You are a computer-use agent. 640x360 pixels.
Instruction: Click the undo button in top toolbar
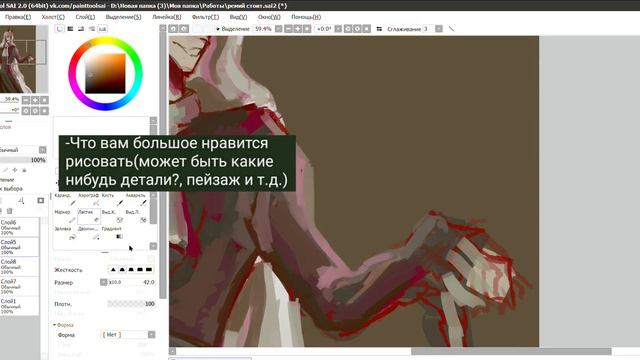(x=173, y=29)
